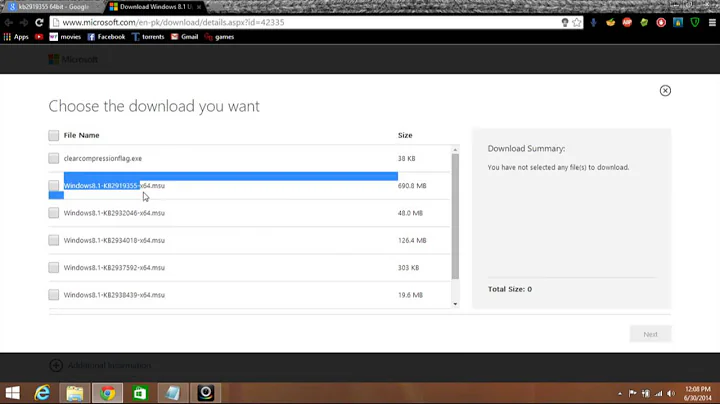Select the Download Windows 8.1 tab
This screenshot has height=404, width=720.
click(154, 7)
